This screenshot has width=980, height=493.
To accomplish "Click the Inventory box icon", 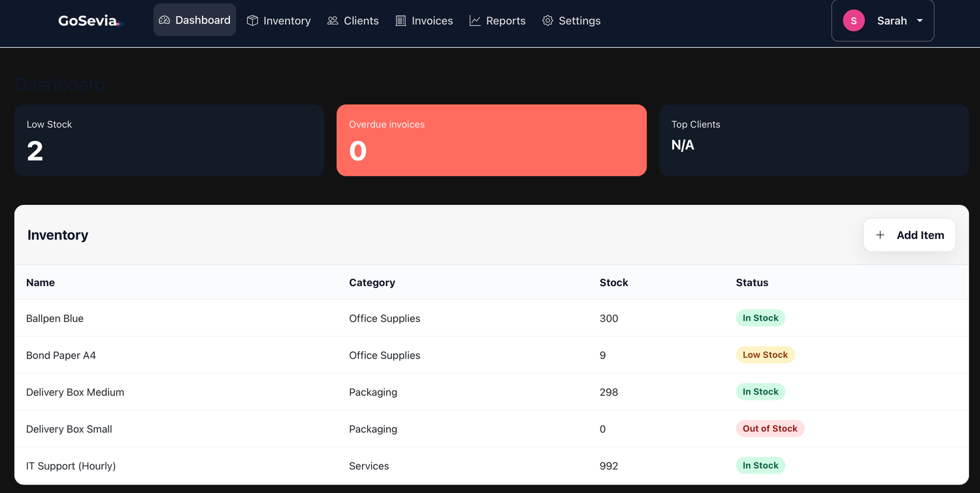I will (x=252, y=21).
